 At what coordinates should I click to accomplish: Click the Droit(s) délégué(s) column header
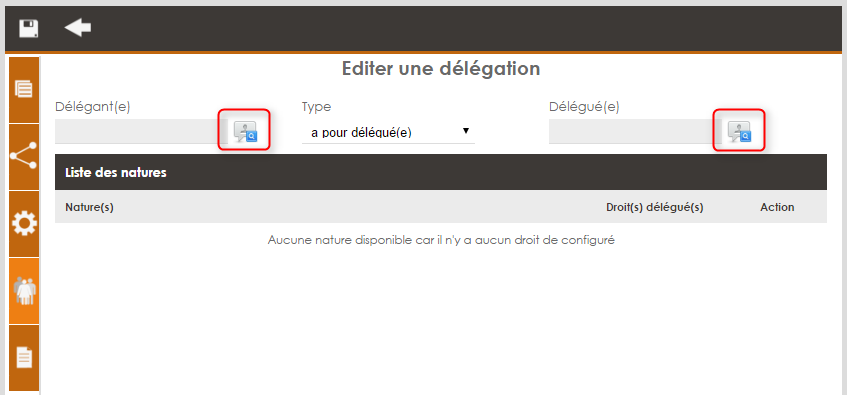pyautogui.click(x=655, y=207)
